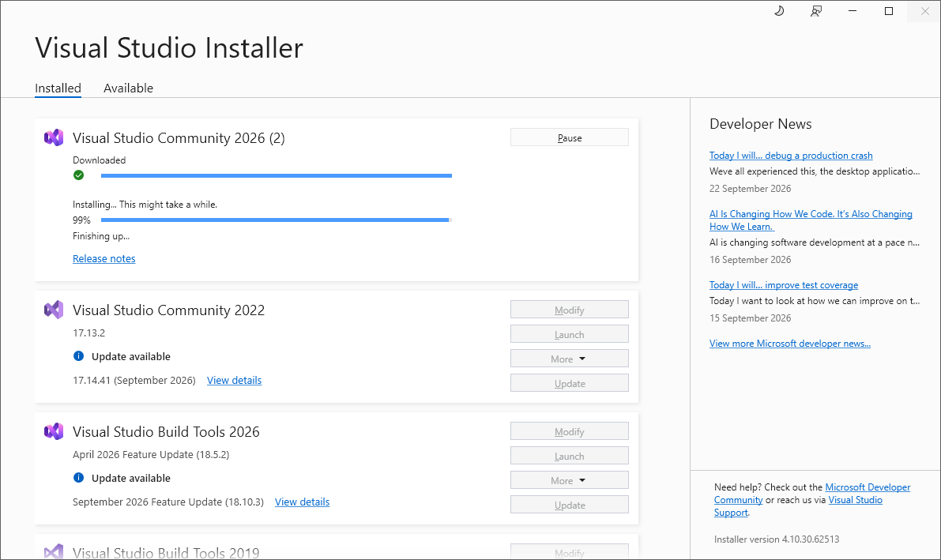
Task: Switch to the Installed tab
Action: (58, 88)
